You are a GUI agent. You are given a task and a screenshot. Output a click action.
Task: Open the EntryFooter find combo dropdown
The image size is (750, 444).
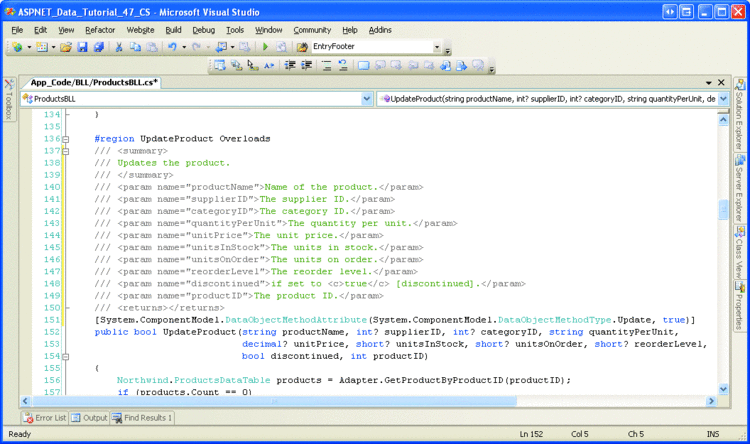[x=437, y=47]
